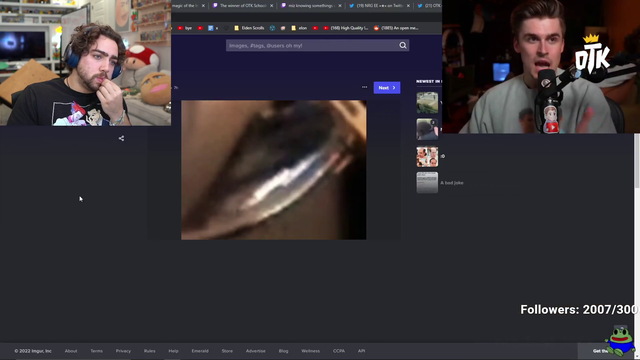The width and height of the screenshot is (640, 360).
Task: Open the 'elon' bookmark folder
Action: (x=299, y=28)
